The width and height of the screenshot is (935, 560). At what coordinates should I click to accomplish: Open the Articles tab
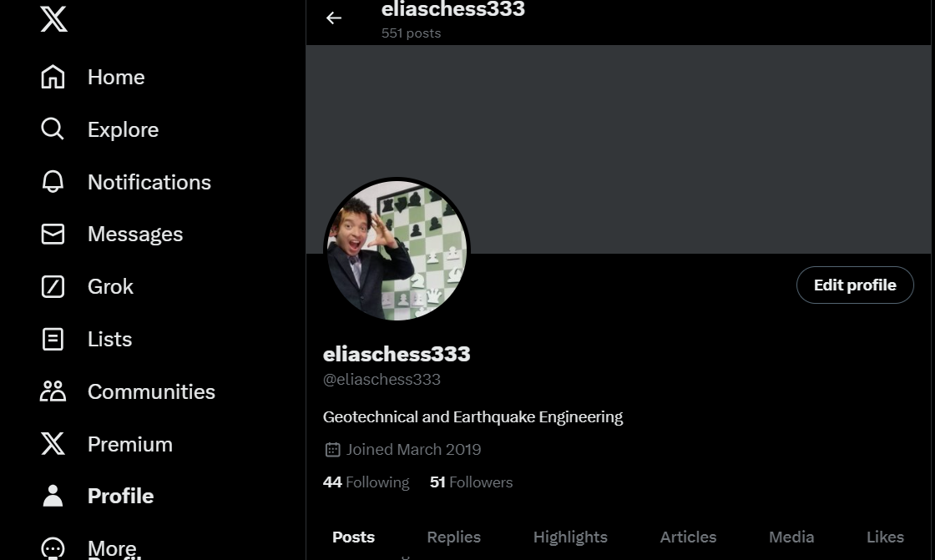688,537
